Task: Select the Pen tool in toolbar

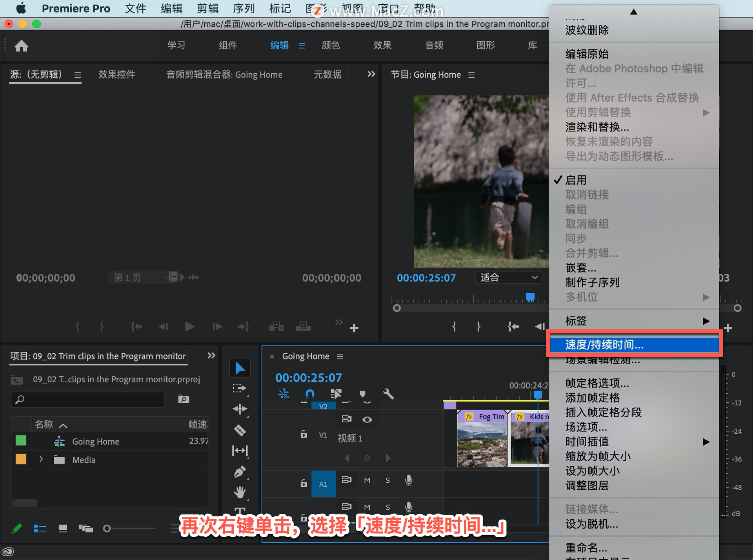Action: [240, 472]
